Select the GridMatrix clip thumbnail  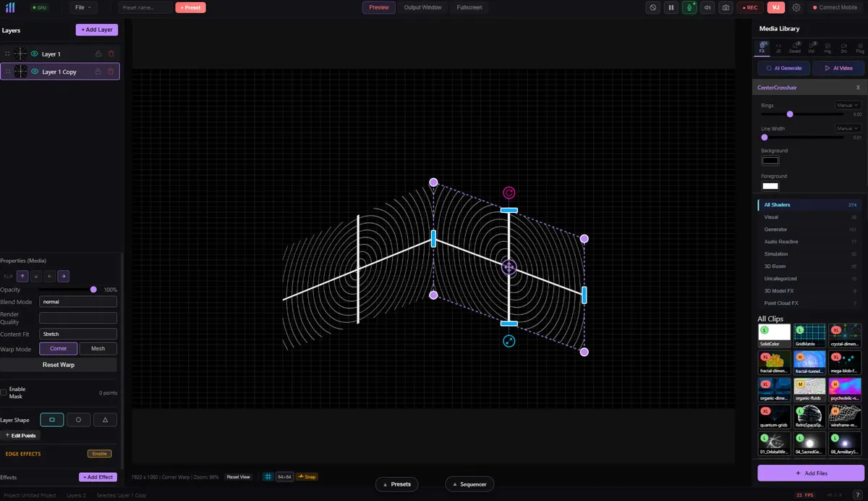809,334
